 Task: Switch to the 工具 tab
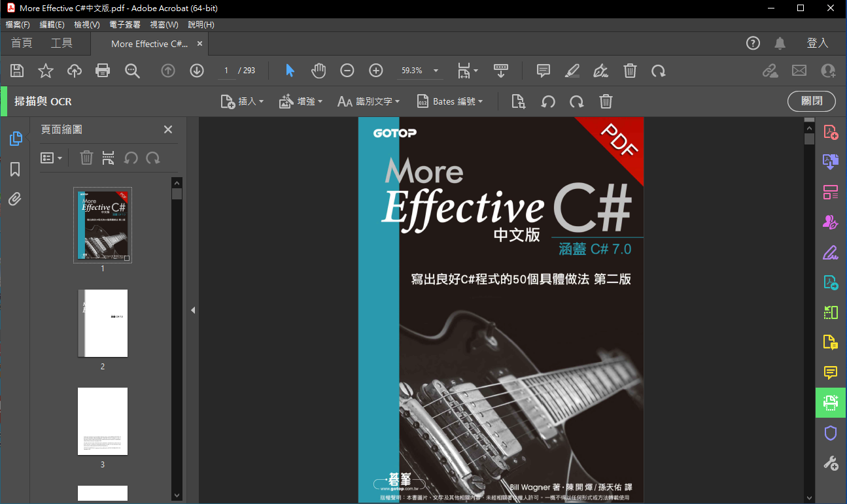pos(61,43)
